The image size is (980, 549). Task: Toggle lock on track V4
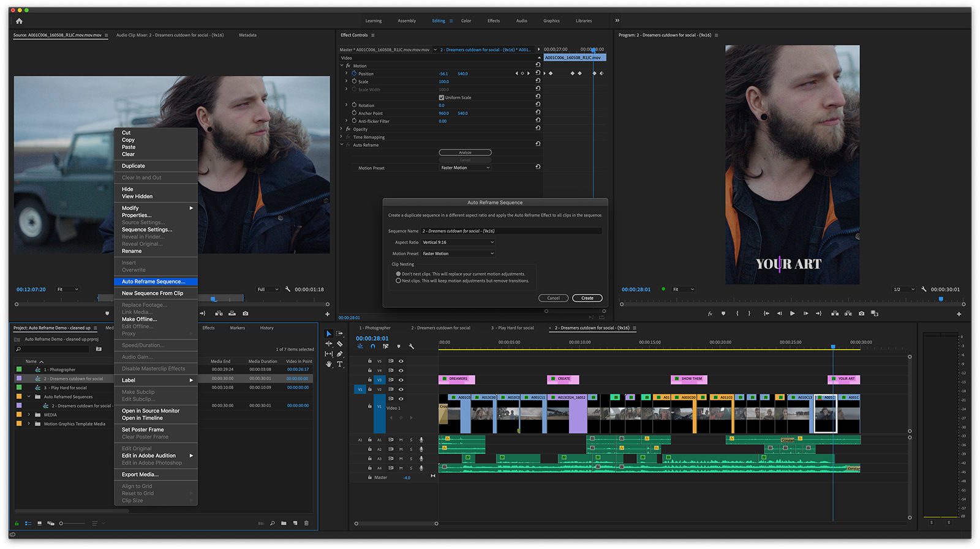[369, 370]
